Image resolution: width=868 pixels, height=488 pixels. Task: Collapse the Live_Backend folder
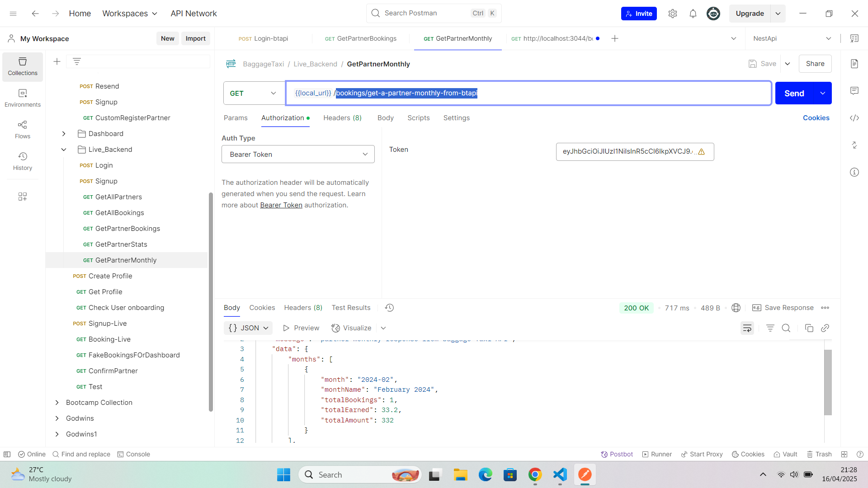point(64,150)
